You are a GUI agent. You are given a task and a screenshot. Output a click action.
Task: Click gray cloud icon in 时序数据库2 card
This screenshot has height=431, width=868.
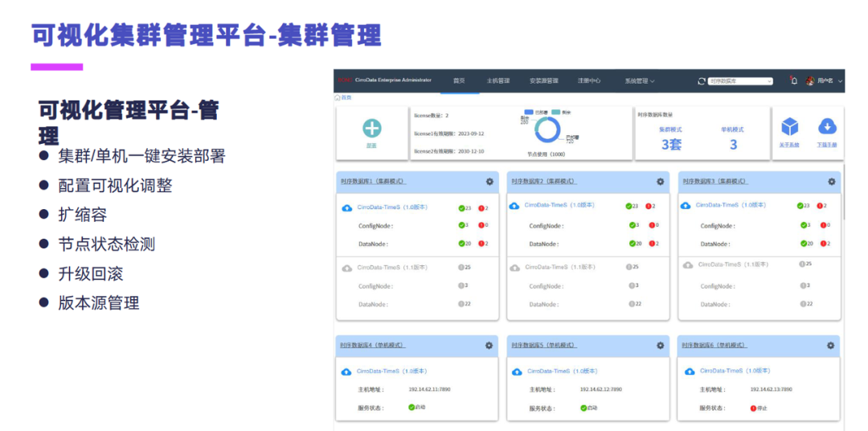515,268
